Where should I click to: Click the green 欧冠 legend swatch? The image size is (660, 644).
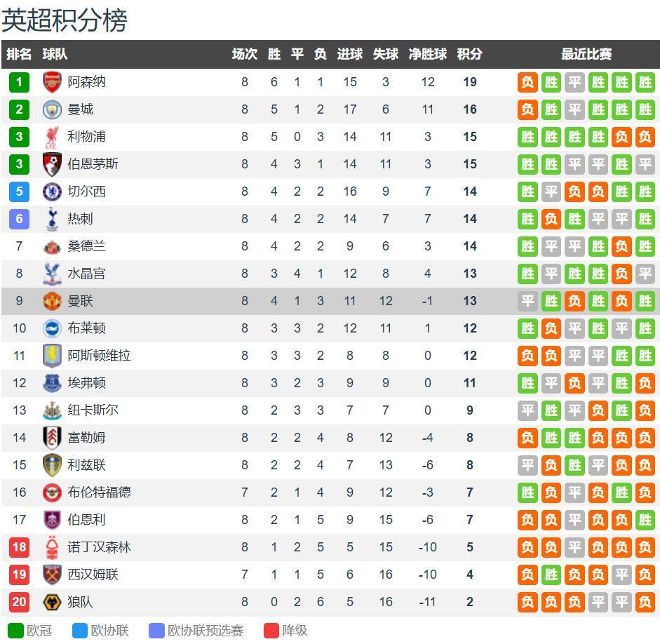(x=15, y=630)
